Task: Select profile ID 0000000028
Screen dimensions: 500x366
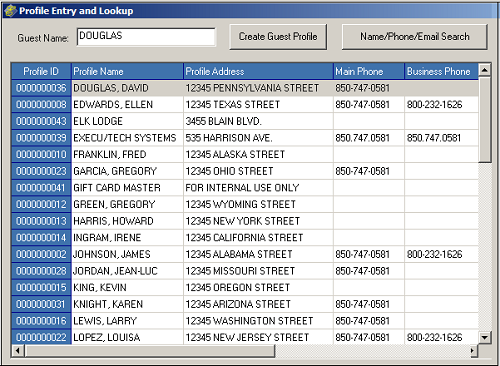Action: (x=41, y=271)
